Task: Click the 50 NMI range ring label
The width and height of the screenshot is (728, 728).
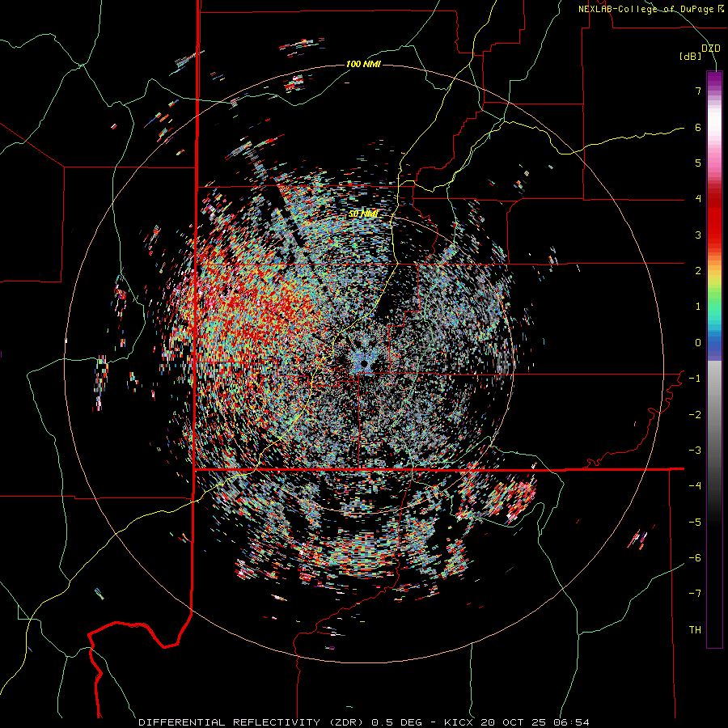Action: point(363,214)
